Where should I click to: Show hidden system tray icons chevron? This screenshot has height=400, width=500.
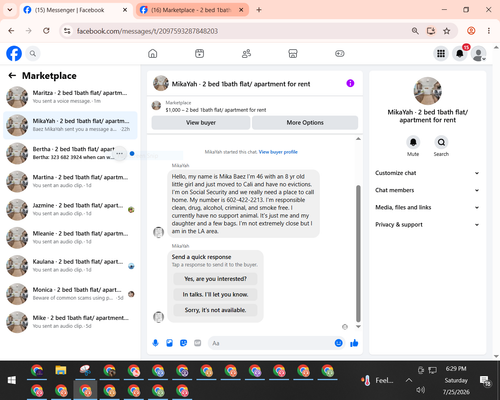tap(409, 380)
